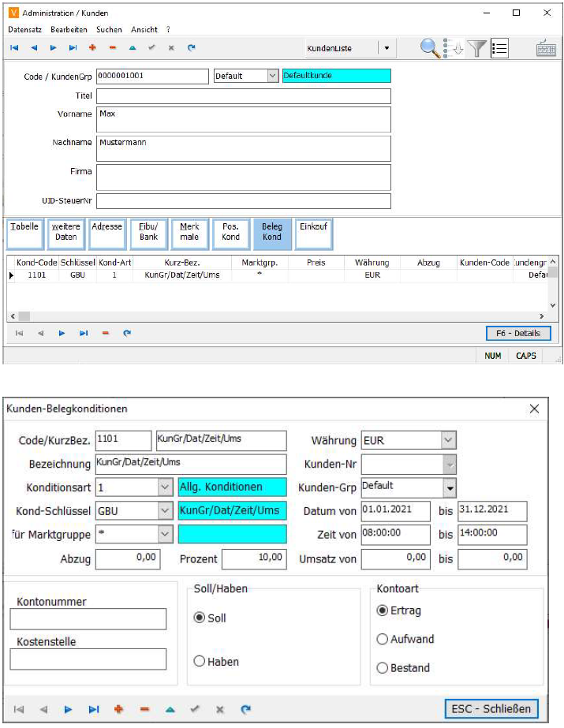564x728 pixels.
Task: Expand the Währung EUR dropdown
Action: pos(448,439)
